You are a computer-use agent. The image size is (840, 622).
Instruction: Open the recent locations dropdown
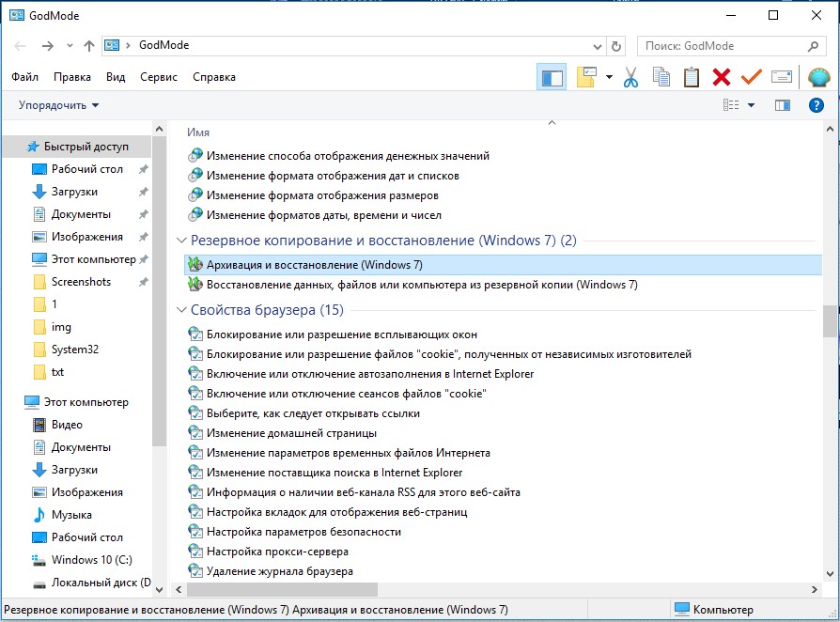pos(70,46)
